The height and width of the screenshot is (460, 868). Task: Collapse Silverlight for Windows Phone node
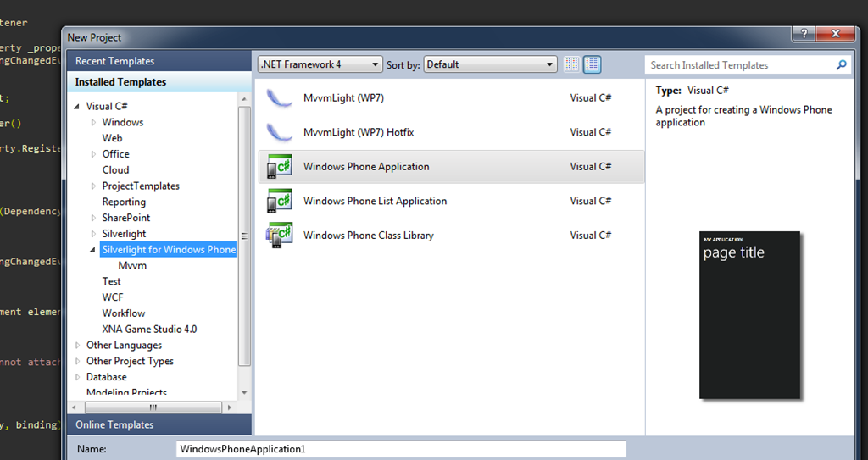[x=93, y=250]
